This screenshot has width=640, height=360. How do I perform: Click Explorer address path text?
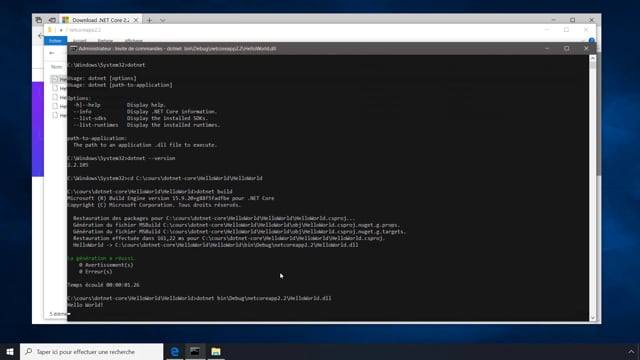pos(85,30)
